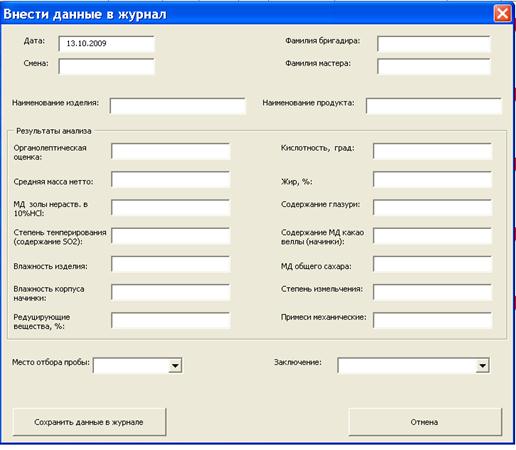Focus the Смена input field
The width and height of the screenshot is (516, 450).
click(x=106, y=66)
